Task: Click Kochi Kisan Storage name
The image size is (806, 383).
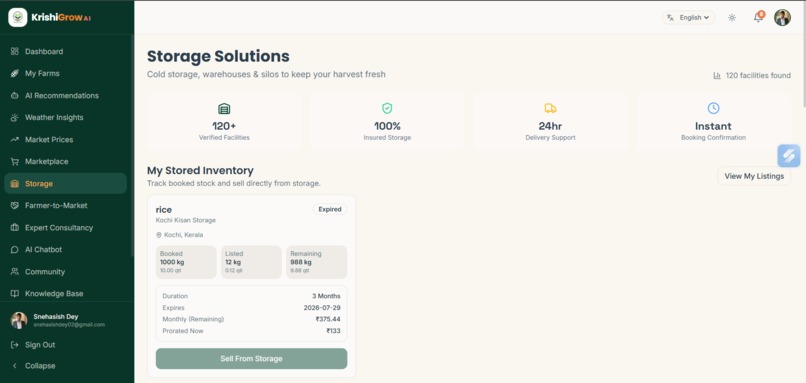Action: tap(186, 221)
